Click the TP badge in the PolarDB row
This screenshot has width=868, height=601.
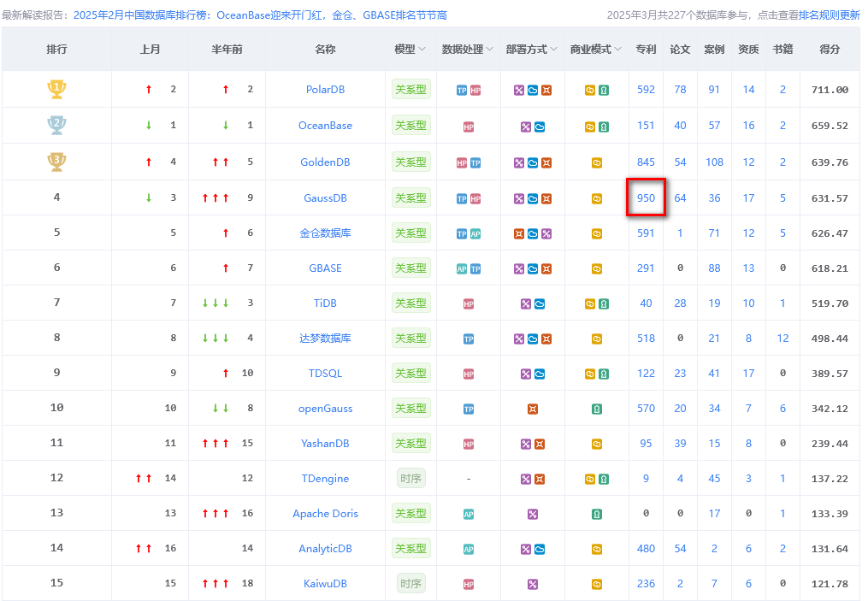pyautogui.click(x=462, y=91)
